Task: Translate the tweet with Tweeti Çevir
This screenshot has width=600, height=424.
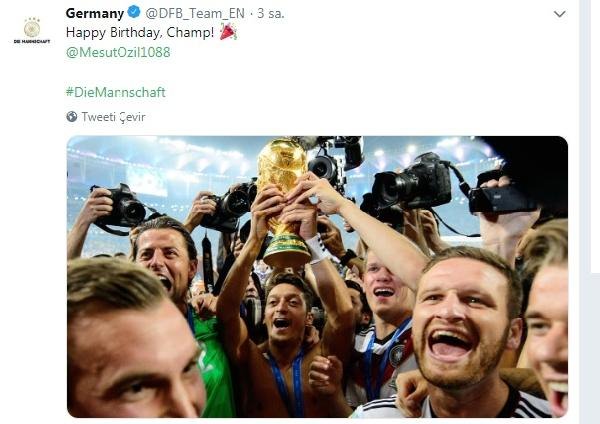Action: point(113,117)
